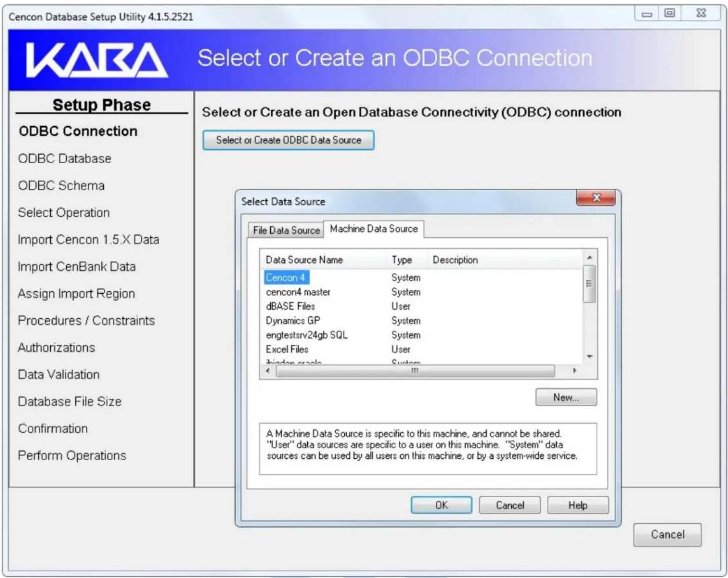Click Procedures / Constraints phase
This screenshot has height=578, width=728.
click(x=86, y=320)
